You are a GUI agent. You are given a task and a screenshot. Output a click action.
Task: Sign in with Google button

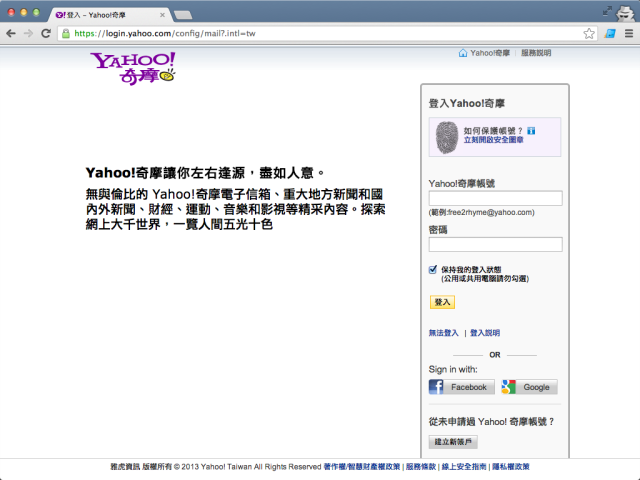[529, 387]
